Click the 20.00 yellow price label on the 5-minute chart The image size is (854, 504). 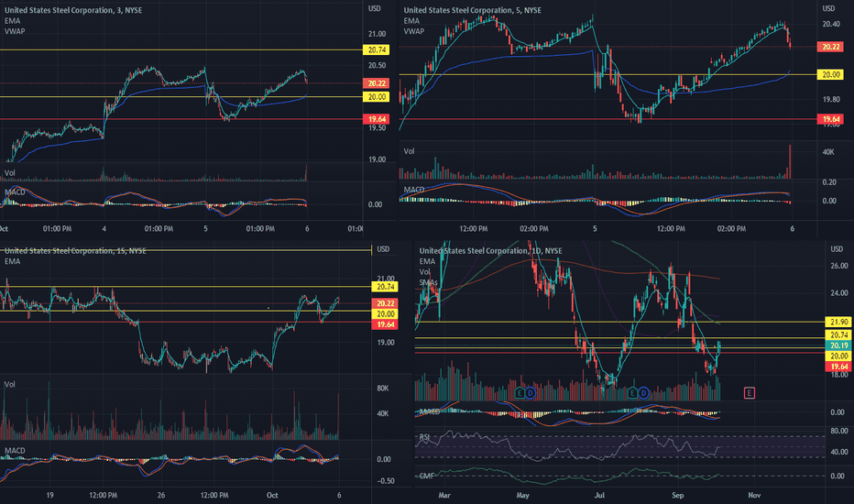point(830,74)
